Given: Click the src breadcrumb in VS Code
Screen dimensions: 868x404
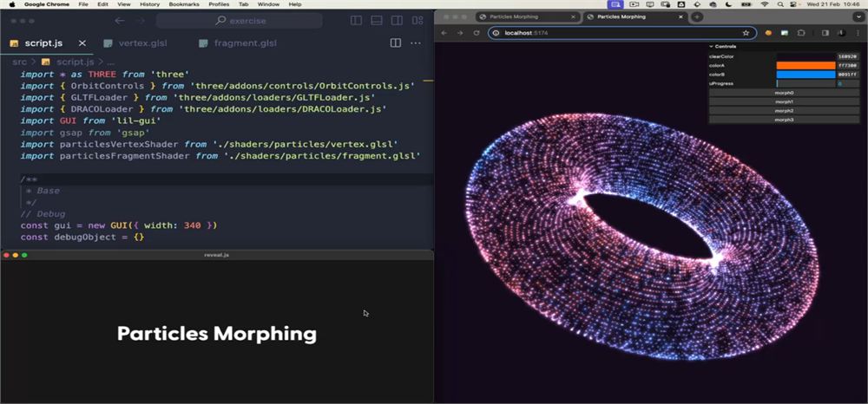Looking at the screenshot, I should 19,62.
